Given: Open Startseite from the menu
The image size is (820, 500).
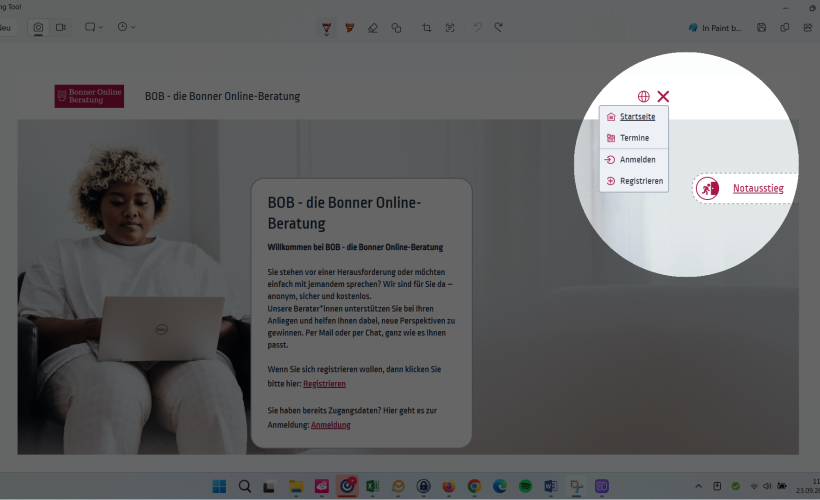Looking at the screenshot, I should (x=637, y=117).
